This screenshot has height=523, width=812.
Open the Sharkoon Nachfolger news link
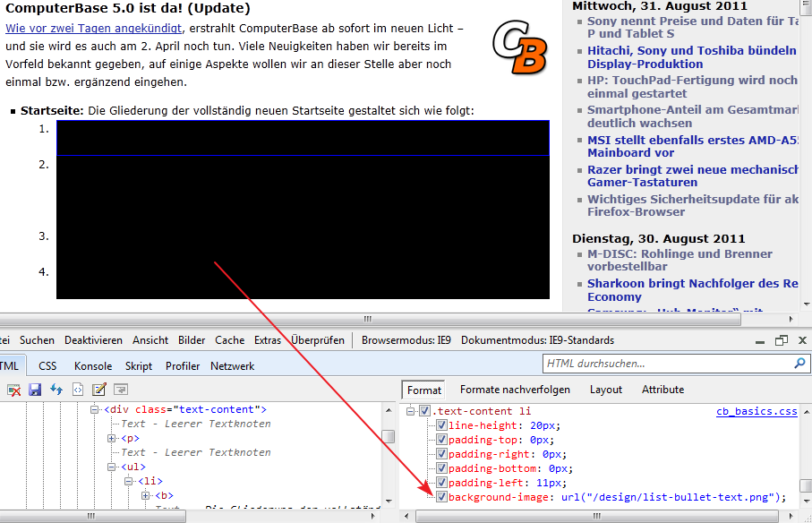693,290
